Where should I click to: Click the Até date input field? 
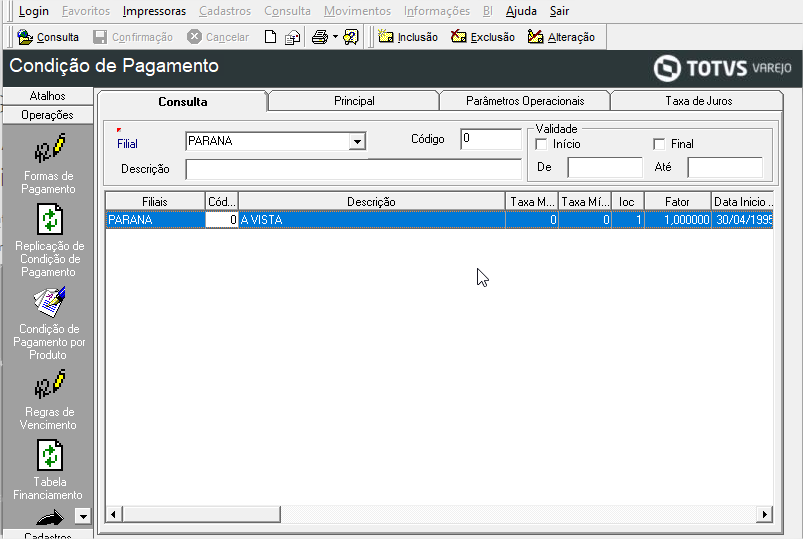[x=725, y=168]
